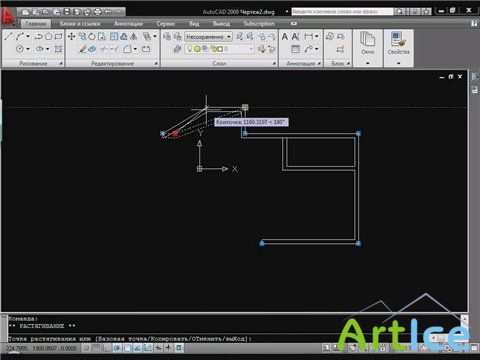Toggle Object Snap Tracking in status bar
Screen dimensions: 480x360
pyautogui.click(x=137, y=348)
